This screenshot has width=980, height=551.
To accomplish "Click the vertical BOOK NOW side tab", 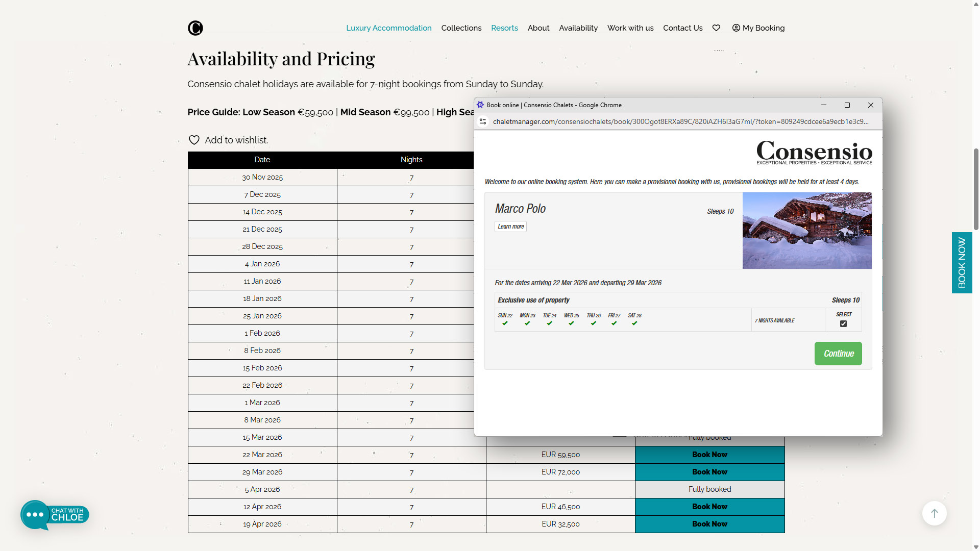I will (962, 263).
